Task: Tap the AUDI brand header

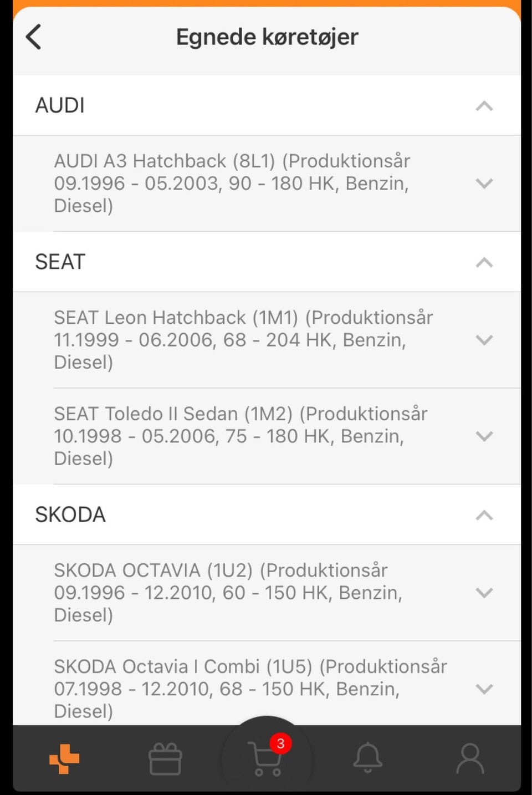Action: pos(60,105)
